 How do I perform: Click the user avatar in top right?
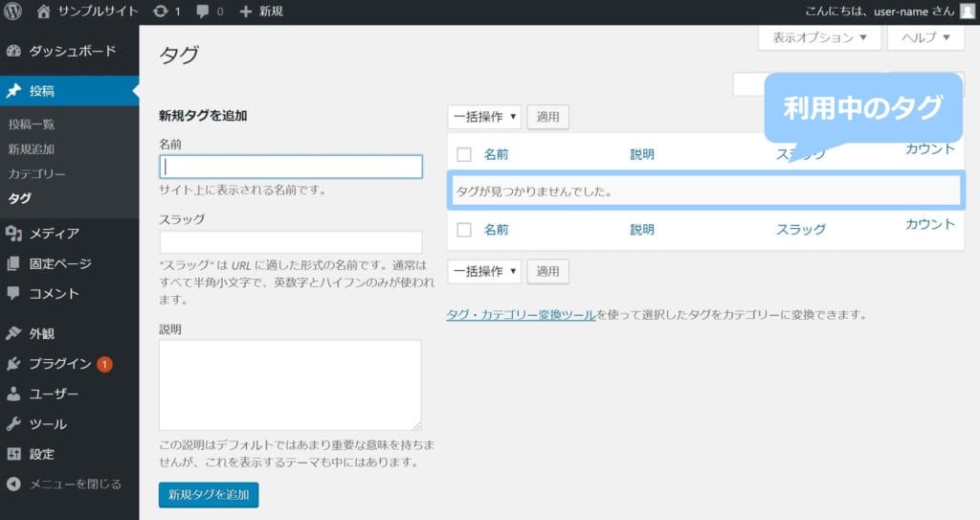click(968, 11)
